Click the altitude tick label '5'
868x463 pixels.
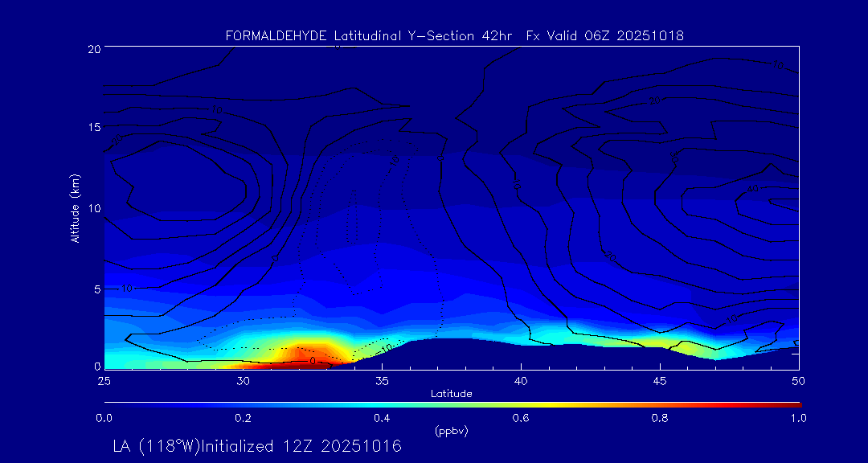(x=96, y=289)
